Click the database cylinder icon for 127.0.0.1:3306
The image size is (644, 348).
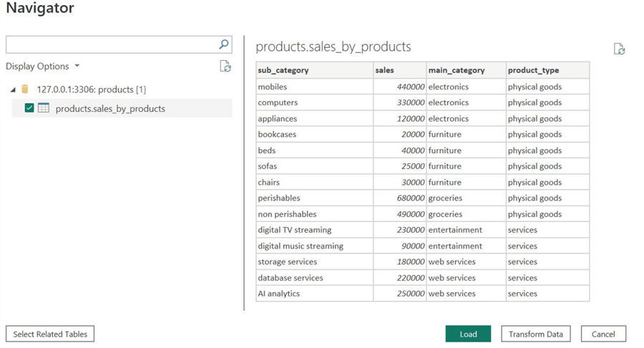(x=25, y=90)
